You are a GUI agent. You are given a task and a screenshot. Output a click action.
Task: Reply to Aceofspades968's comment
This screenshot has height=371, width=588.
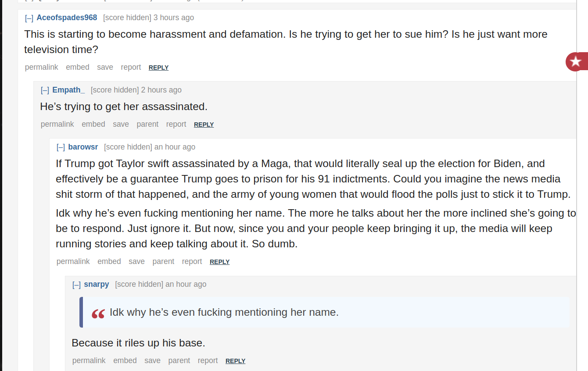[x=158, y=68]
